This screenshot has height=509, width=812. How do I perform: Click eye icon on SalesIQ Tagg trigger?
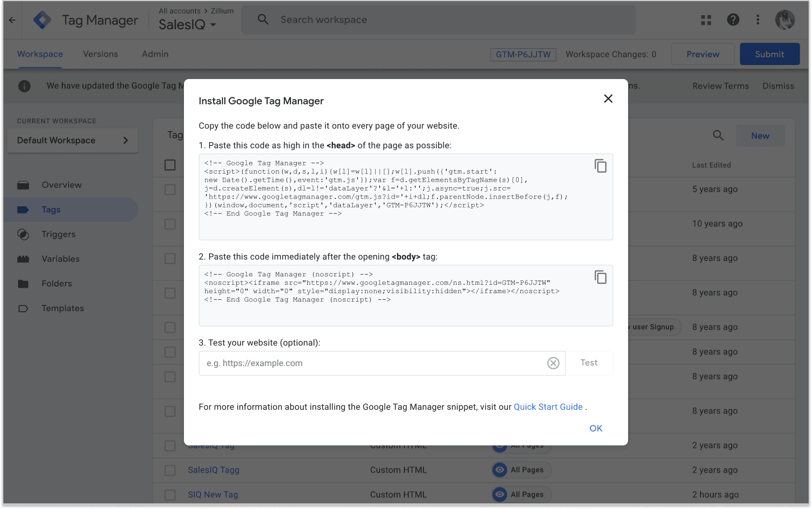pyautogui.click(x=500, y=470)
